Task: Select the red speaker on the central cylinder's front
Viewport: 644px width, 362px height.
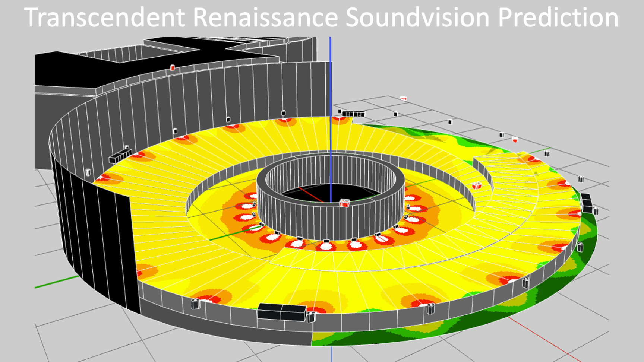Action: [x=344, y=203]
